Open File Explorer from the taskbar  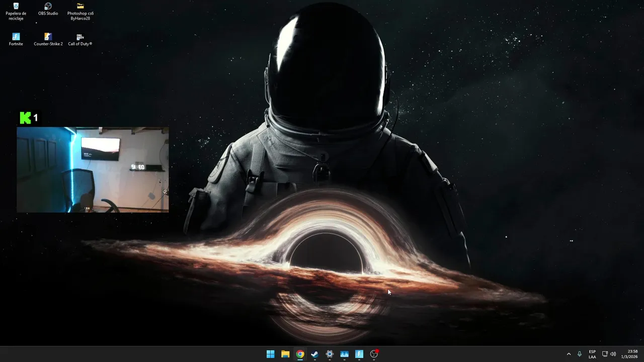tap(285, 354)
